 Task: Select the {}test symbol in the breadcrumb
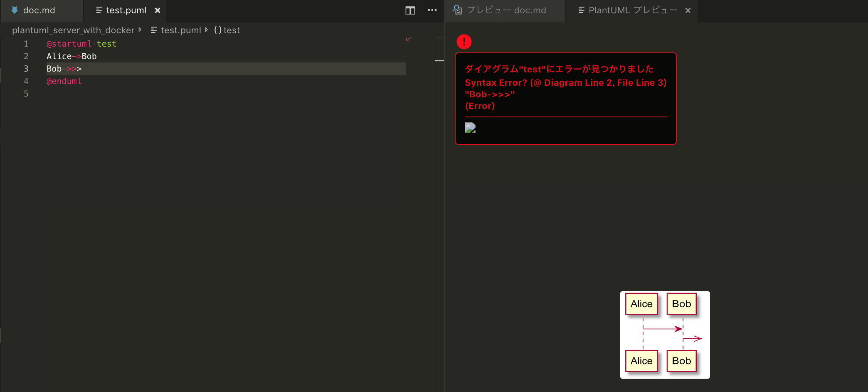click(x=227, y=30)
